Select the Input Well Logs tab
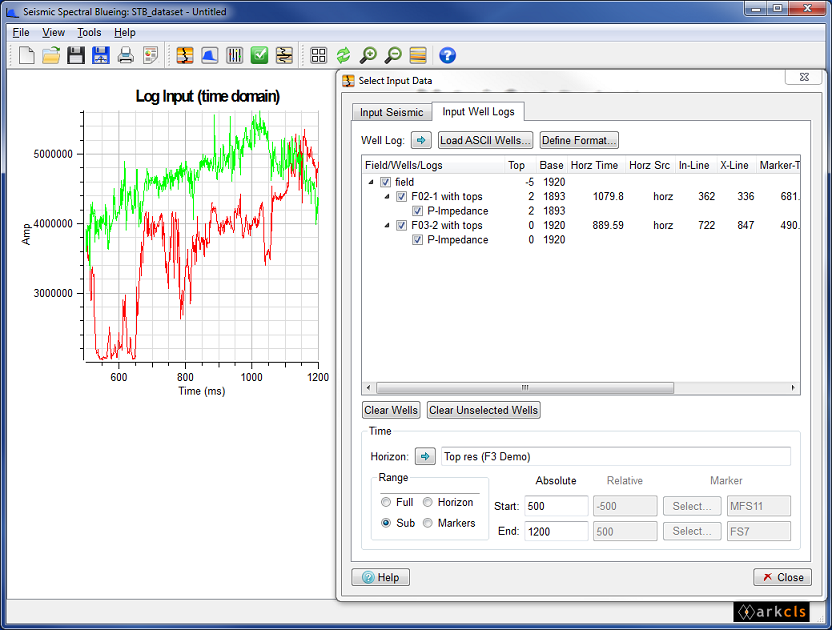Screen dimensions: 832x630 click(x=479, y=111)
